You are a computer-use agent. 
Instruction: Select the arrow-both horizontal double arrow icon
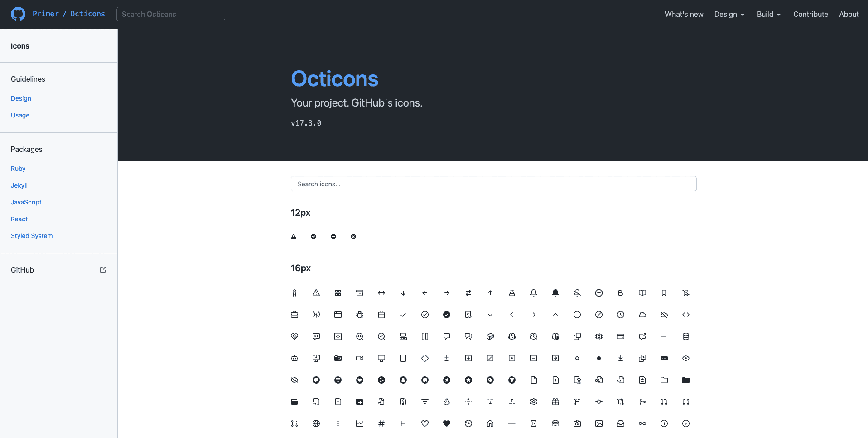pyautogui.click(x=381, y=293)
